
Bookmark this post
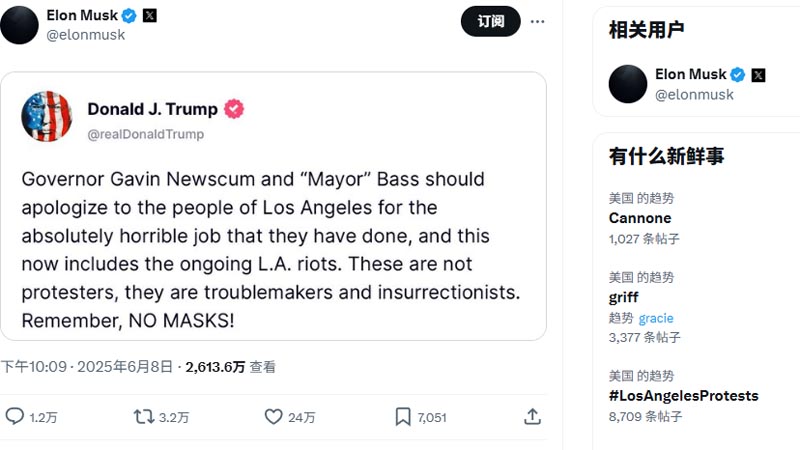pos(402,416)
